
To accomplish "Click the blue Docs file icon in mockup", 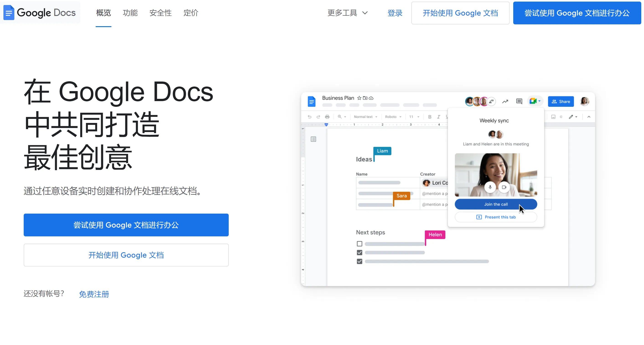I will tap(311, 102).
